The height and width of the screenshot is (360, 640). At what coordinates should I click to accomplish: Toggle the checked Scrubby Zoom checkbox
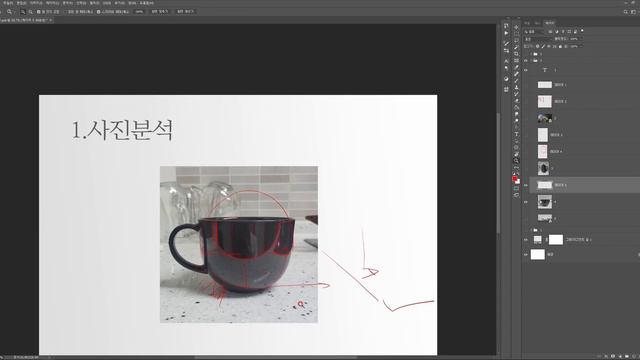coord(98,12)
